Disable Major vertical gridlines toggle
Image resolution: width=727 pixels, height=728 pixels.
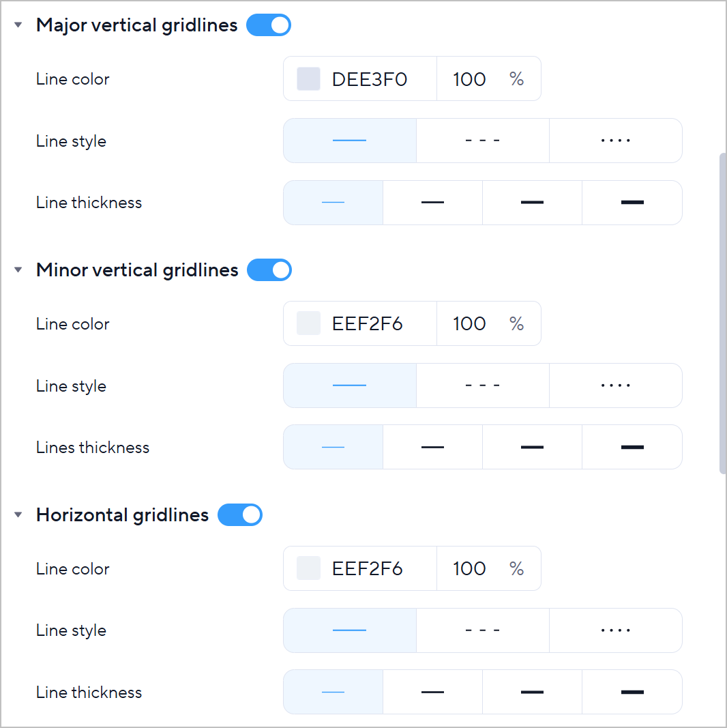[x=269, y=25]
